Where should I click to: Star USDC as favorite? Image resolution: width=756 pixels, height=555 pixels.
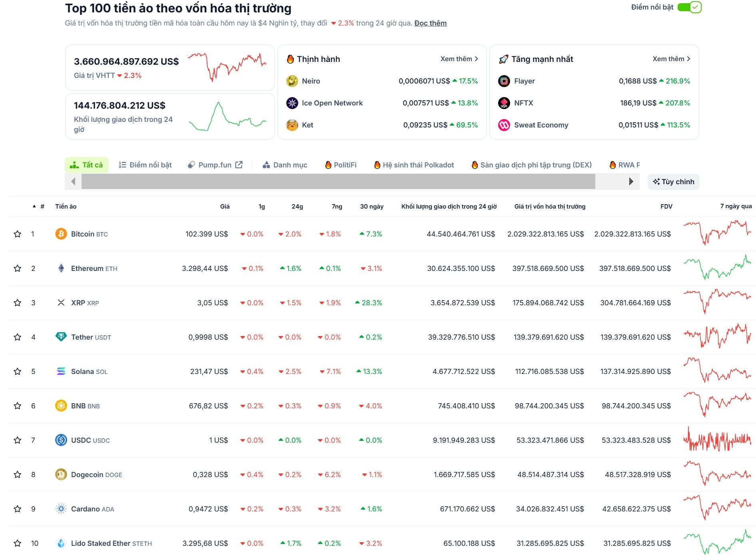click(17, 440)
